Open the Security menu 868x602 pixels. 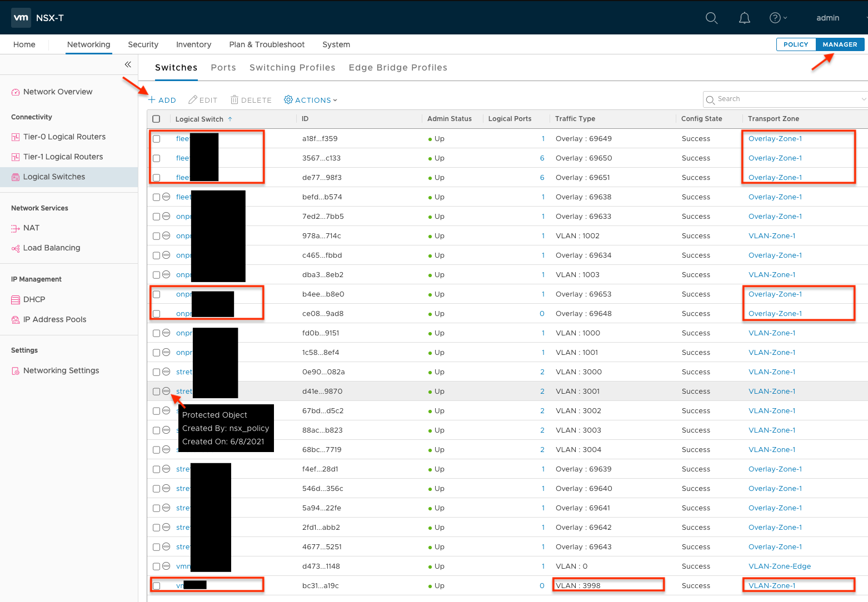(x=143, y=44)
